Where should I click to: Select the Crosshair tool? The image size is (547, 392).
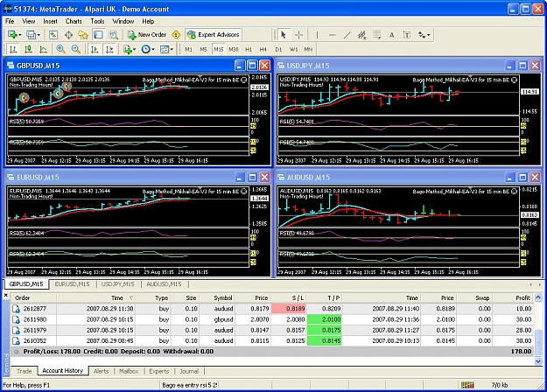[x=298, y=34]
